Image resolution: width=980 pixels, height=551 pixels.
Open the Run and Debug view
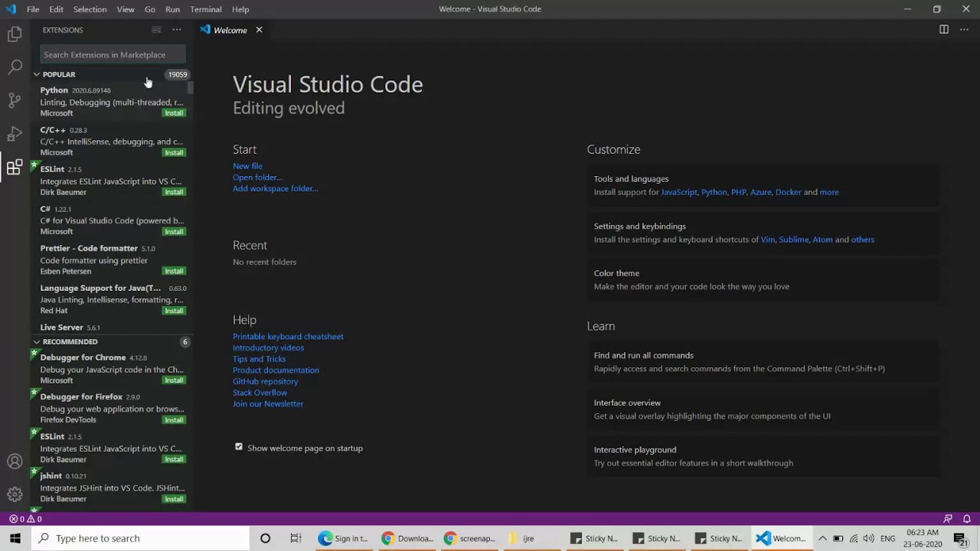[15, 134]
